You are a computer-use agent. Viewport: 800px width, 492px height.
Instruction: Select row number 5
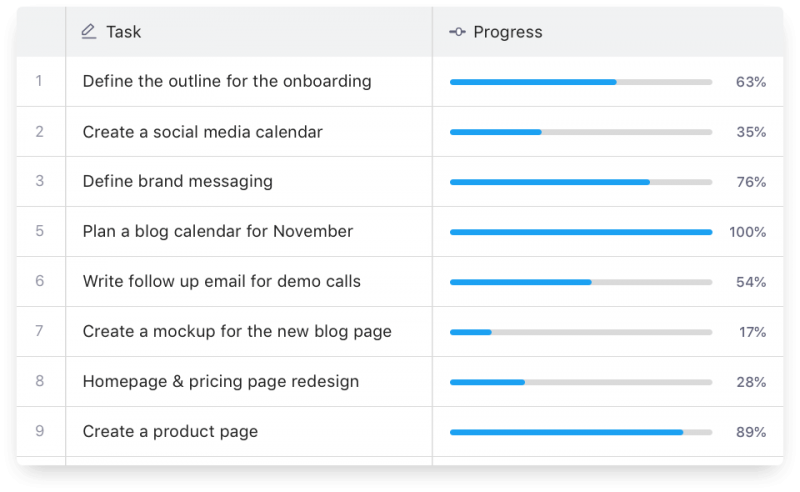click(40, 231)
